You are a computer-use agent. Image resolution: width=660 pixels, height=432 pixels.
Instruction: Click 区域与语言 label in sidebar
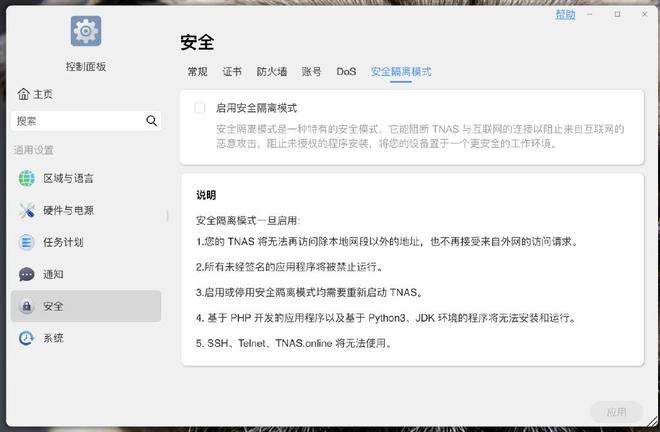[x=68, y=178]
